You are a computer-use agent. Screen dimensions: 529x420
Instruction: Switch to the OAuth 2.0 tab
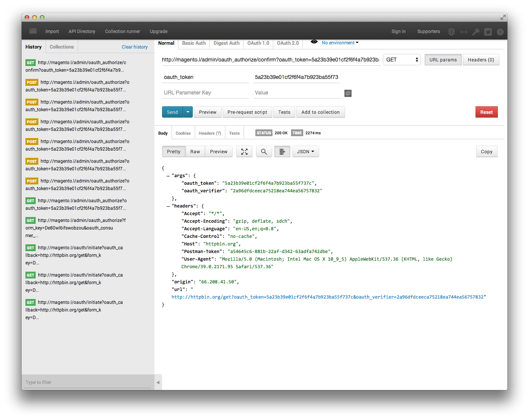pyautogui.click(x=287, y=43)
